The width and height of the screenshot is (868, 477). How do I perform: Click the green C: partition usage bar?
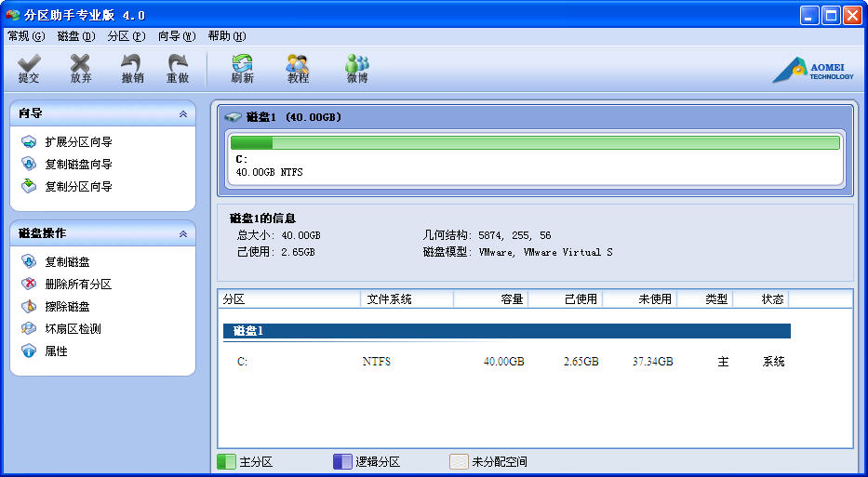535,143
